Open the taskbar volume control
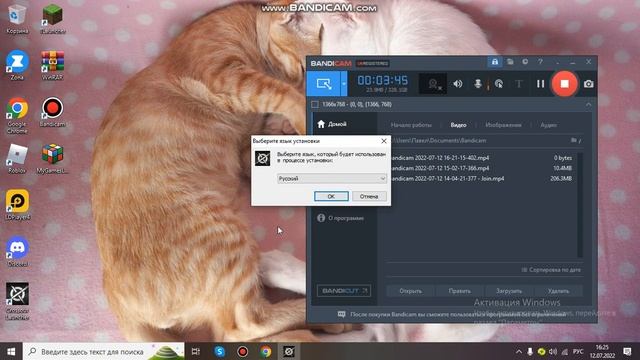 coord(553,351)
